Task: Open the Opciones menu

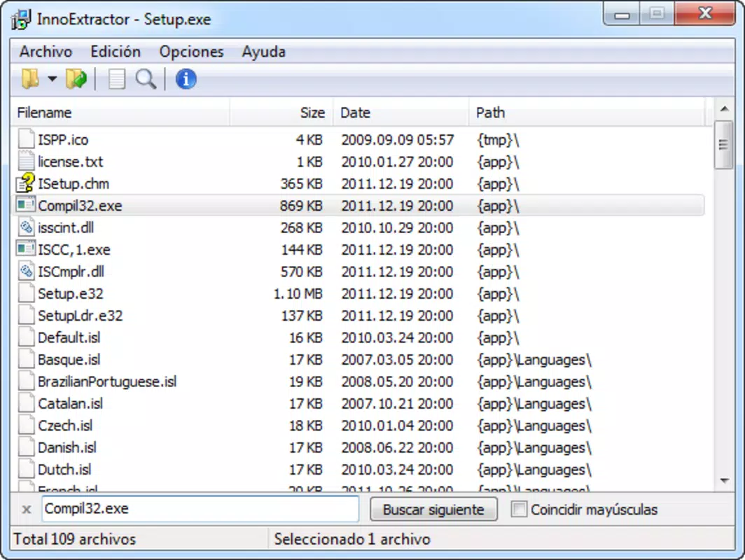Action: (x=191, y=51)
